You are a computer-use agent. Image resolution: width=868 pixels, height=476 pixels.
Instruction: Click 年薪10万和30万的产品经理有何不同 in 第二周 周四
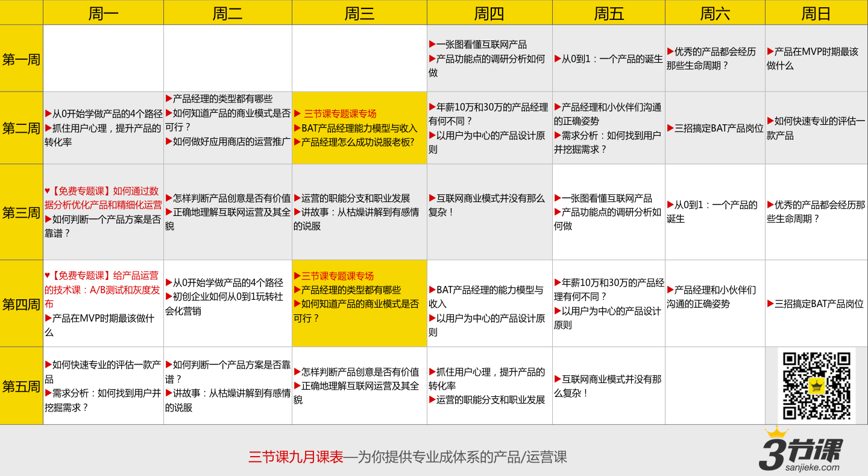click(488, 114)
